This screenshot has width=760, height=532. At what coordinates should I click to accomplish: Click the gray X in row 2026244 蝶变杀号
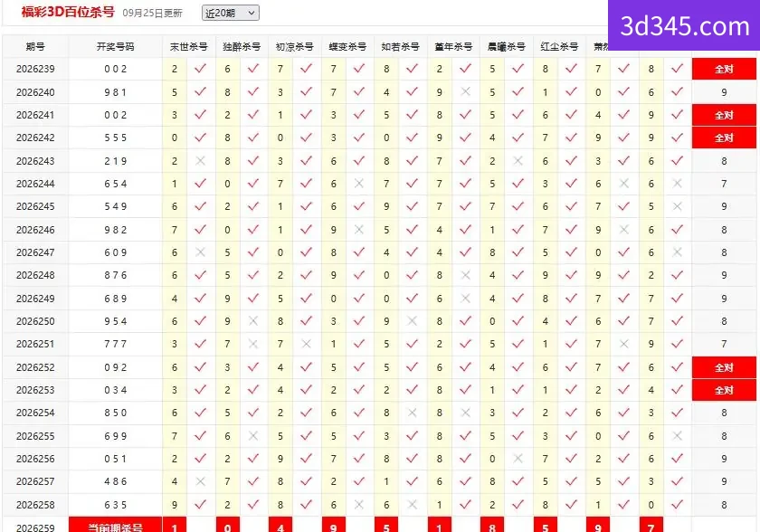click(359, 184)
